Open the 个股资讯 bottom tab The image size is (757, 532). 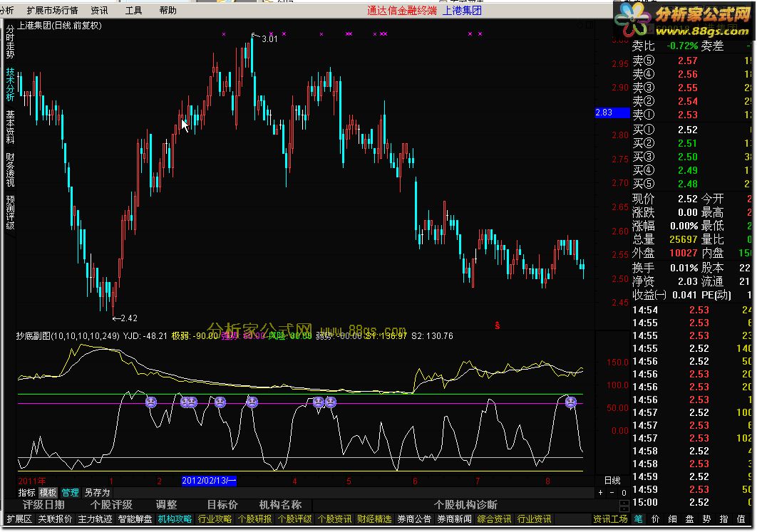point(334,519)
